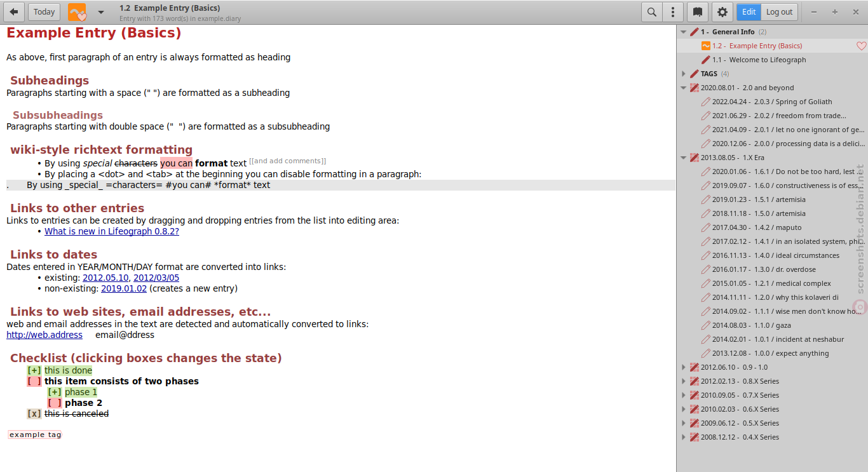
Task: Click the 2.0 and beyond chapter icon
Action: pos(694,88)
